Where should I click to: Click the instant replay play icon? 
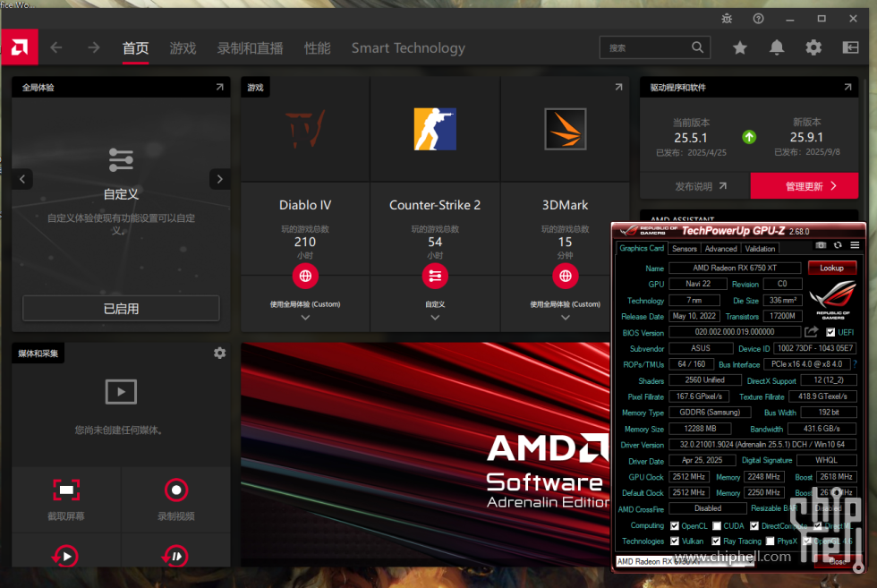tap(65, 556)
